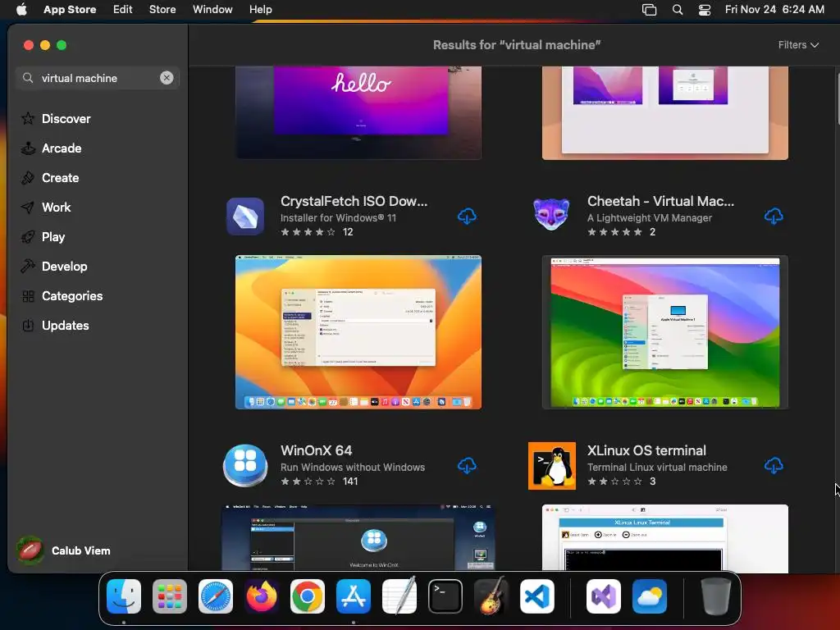
Task: Click CrystalFetch four-star rating
Action: click(308, 232)
